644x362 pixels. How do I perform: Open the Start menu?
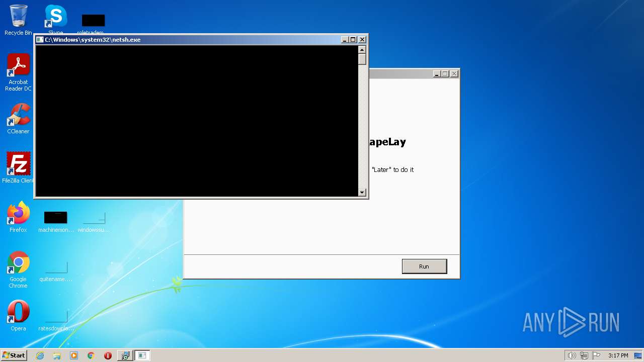[14, 355]
